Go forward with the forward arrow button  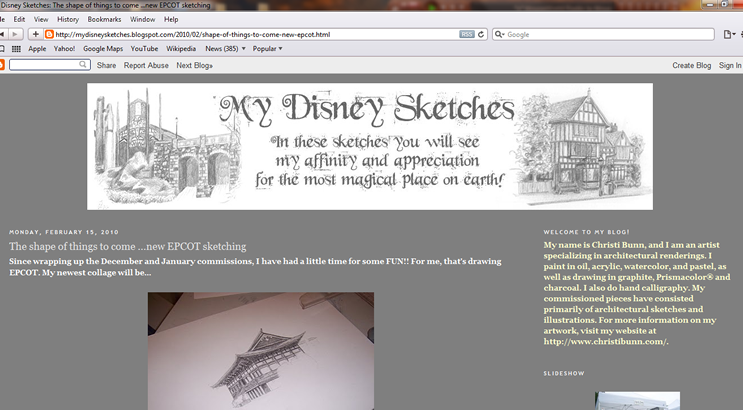(15, 34)
